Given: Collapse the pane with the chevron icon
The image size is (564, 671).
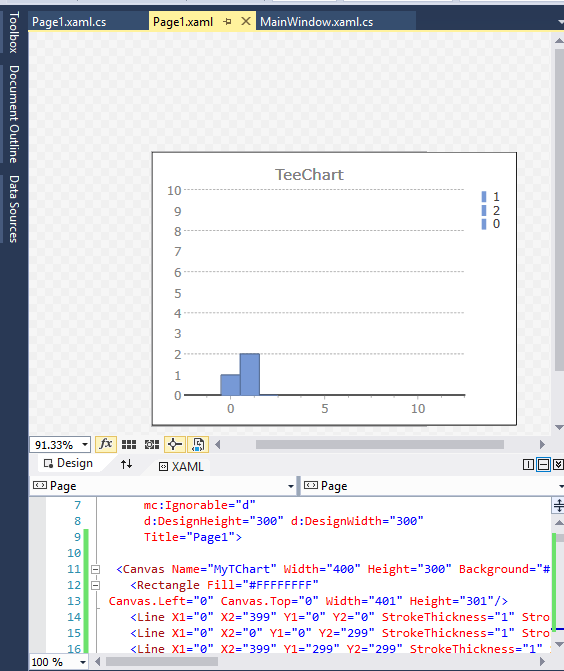Looking at the screenshot, I should [558, 464].
